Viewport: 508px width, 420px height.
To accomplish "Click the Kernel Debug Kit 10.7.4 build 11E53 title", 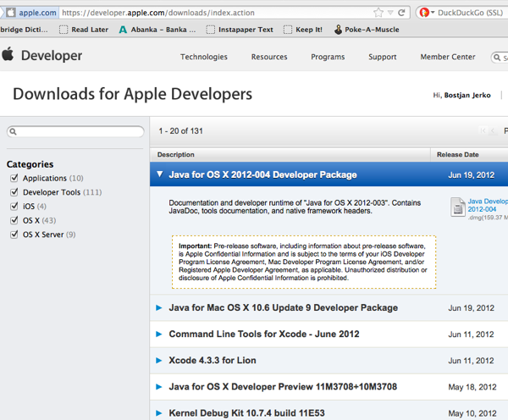I will 246,413.
